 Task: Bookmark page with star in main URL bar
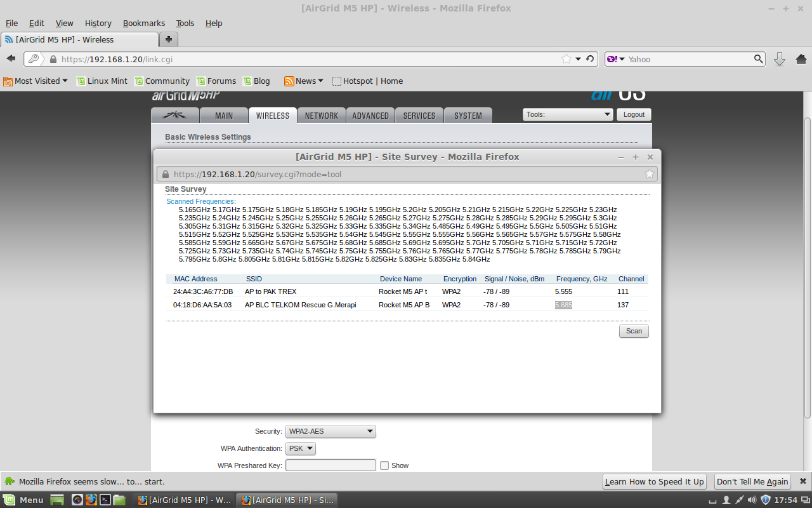[566, 59]
